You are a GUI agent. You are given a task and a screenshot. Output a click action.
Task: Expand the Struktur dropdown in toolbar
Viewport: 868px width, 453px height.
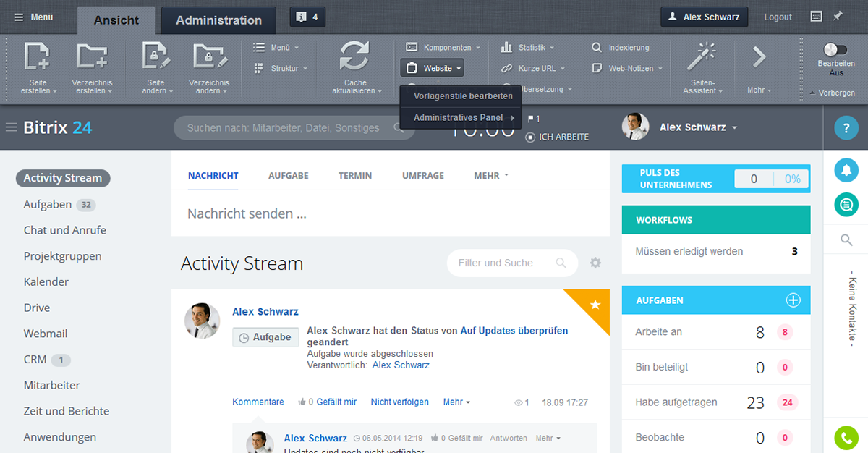(280, 68)
